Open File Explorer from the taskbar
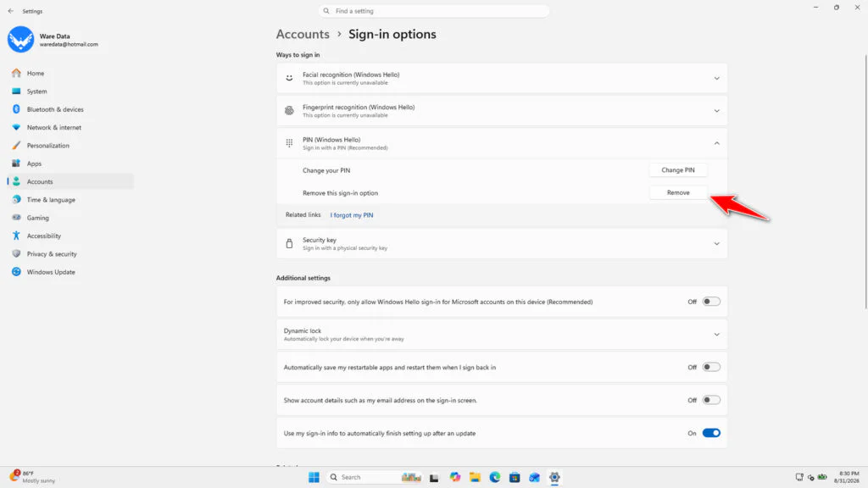Image resolution: width=868 pixels, height=488 pixels. [x=475, y=477]
